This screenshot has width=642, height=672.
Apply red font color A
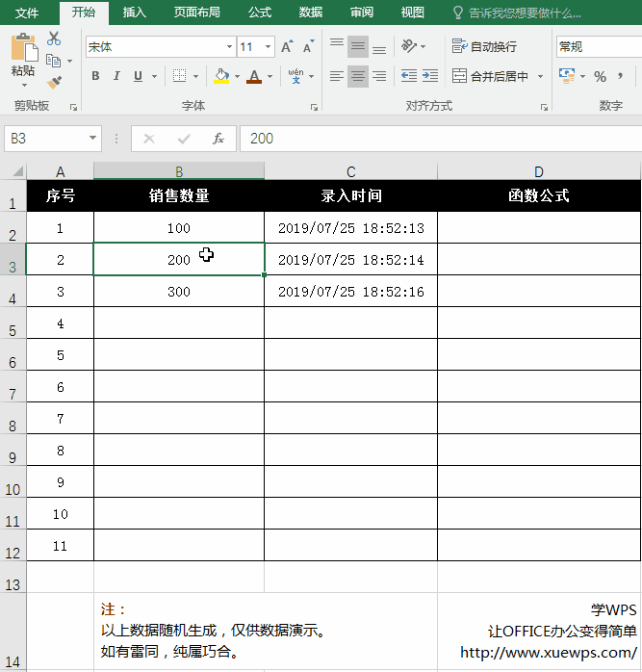coord(254,76)
